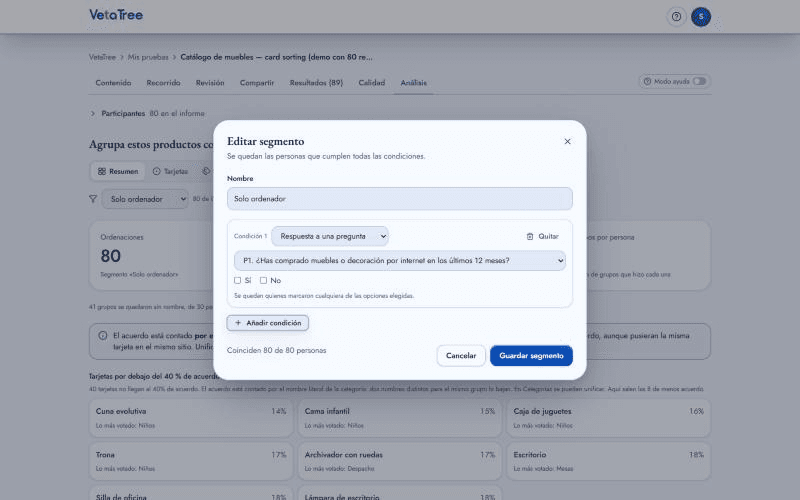Close the Editar segmento dialog
The height and width of the screenshot is (500, 800).
[567, 141]
